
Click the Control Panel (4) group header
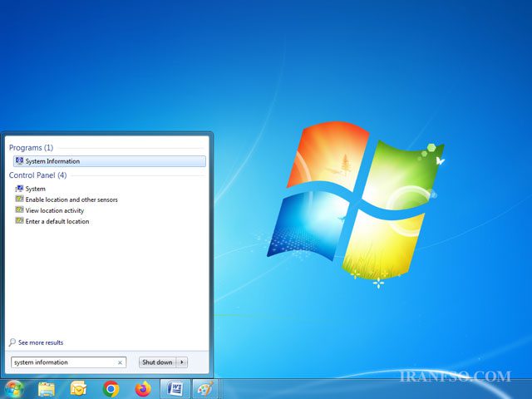click(37, 175)
